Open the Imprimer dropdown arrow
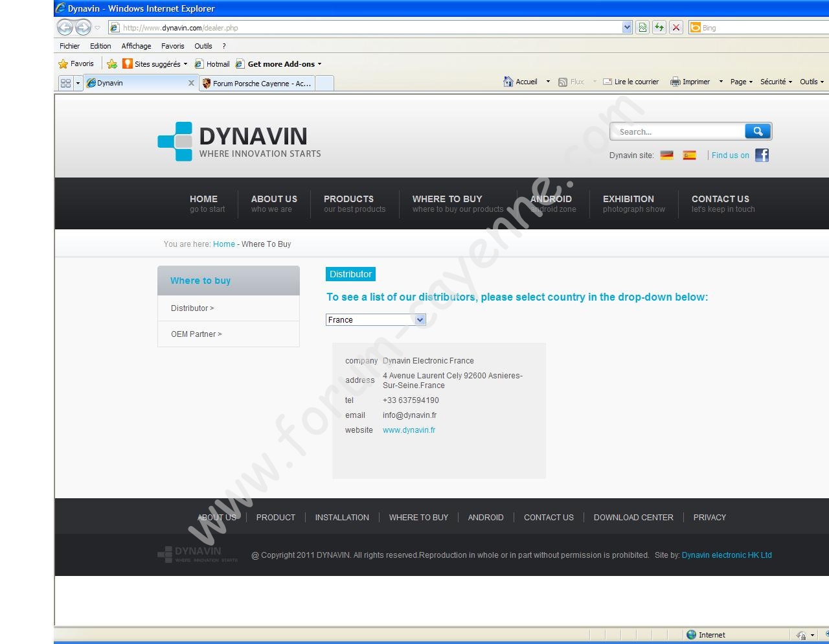Viewport: 829px width, 644px height. tap(721, 82)
